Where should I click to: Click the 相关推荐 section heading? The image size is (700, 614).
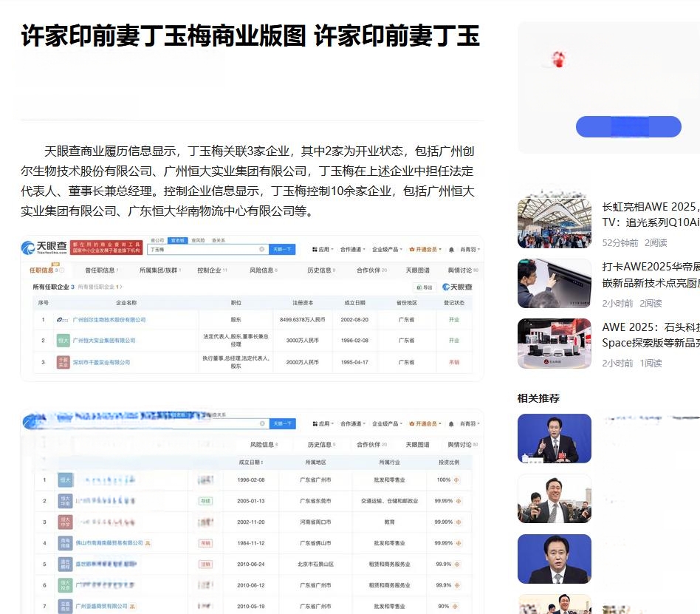tap(538, 398)
